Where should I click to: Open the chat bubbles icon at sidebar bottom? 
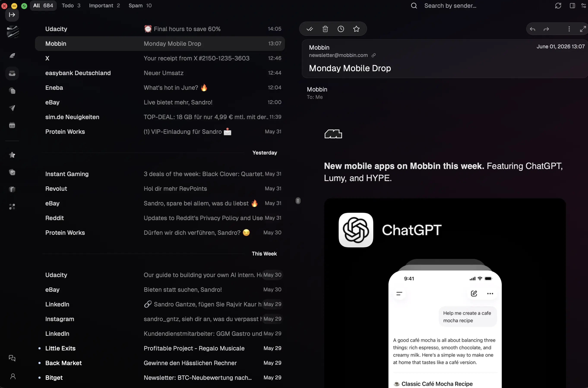tap(12, 358)
